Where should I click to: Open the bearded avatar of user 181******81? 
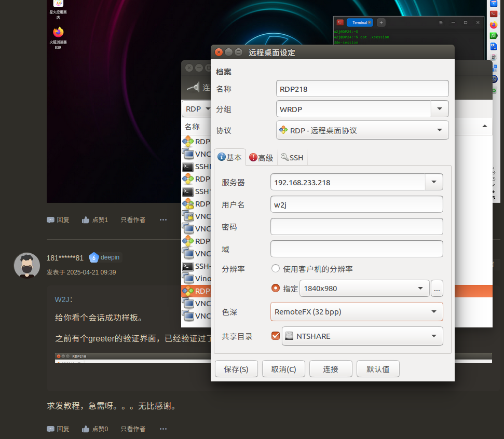tap(27, 265)
